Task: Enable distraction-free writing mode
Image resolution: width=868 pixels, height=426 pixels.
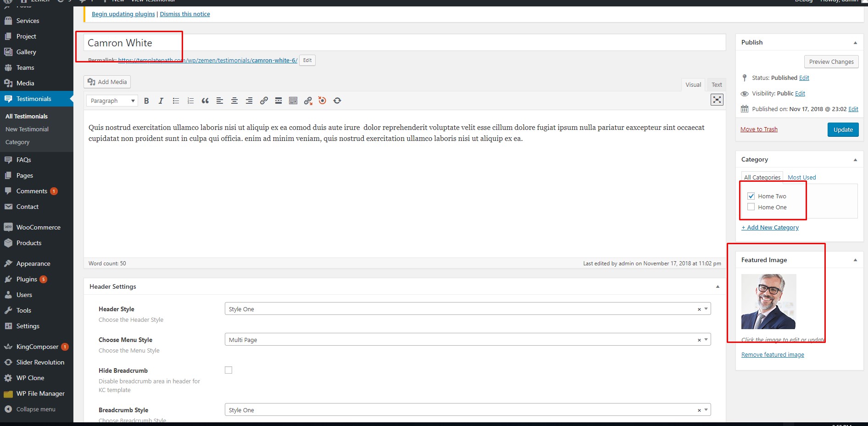Action: coord(717,100)
